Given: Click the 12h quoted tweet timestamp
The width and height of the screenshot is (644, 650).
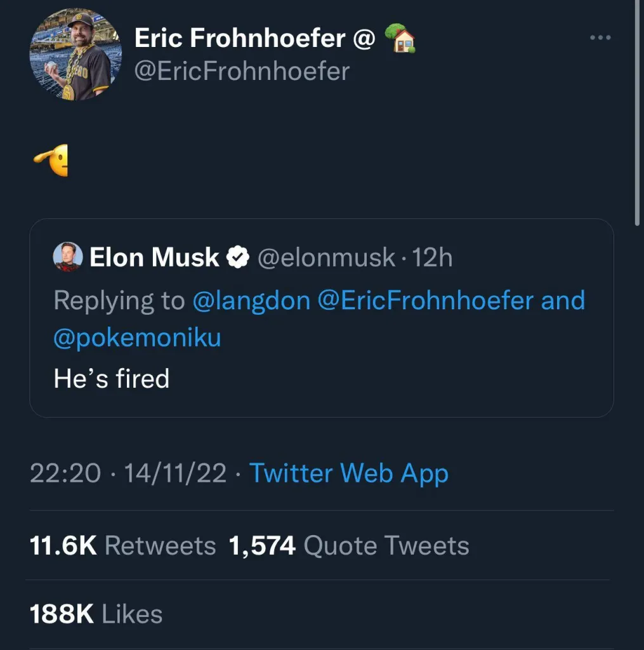Looking at the screenshot, I should 432,258.
